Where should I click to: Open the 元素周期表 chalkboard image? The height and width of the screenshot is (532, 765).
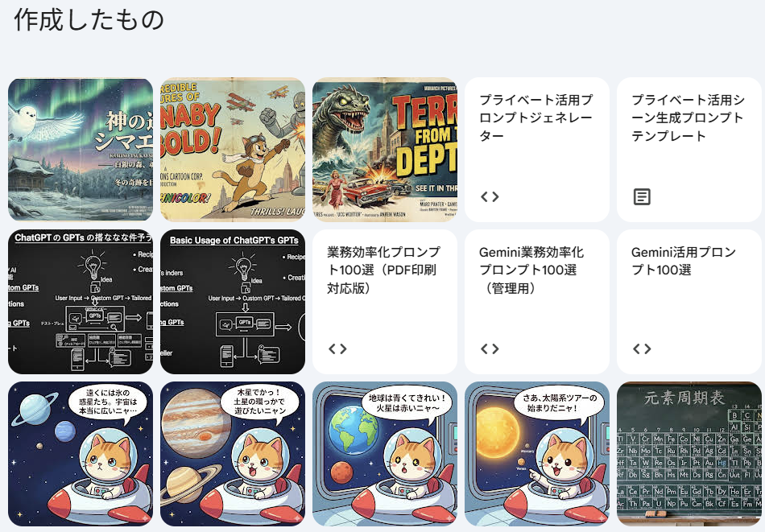coord(689,454)
